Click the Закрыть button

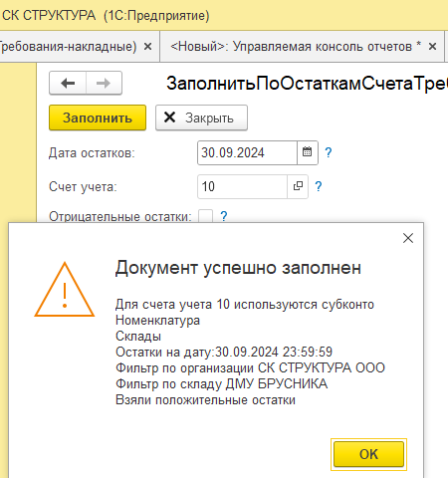pyautogui.click(x=201, y=118)
